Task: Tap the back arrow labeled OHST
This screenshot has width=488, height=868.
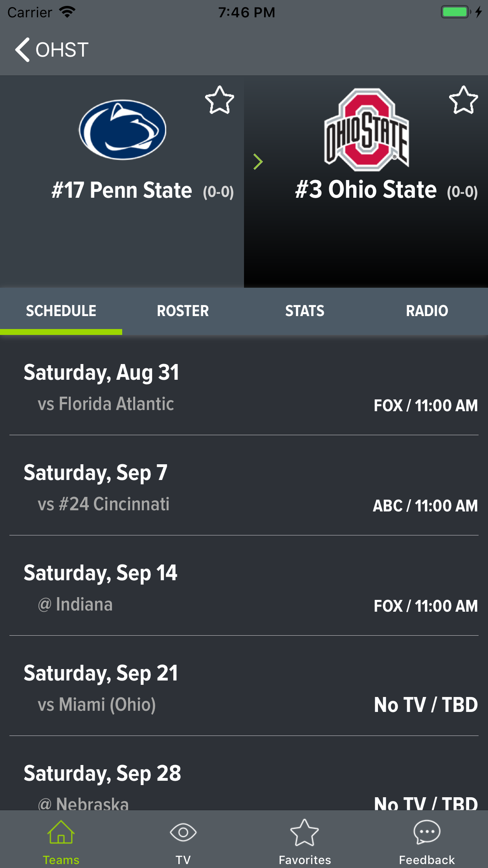Action: pyautogui.click(x=51, y=50)
